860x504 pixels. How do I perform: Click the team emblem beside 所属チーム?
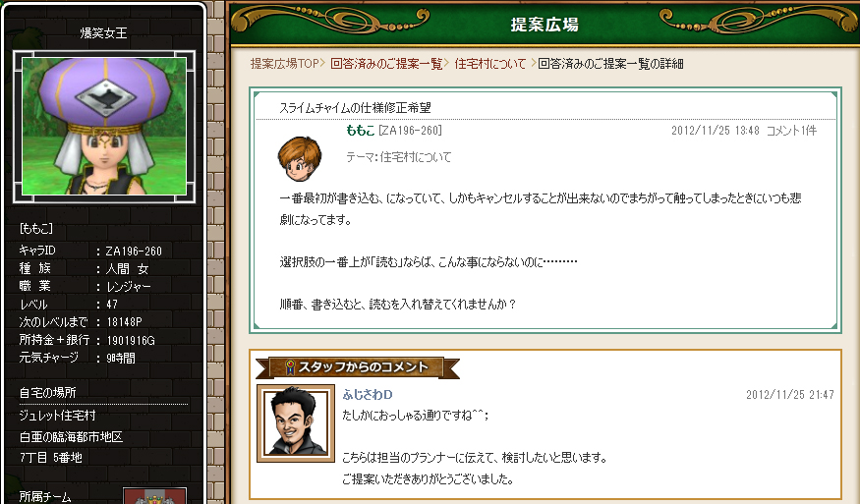(154, 496)
